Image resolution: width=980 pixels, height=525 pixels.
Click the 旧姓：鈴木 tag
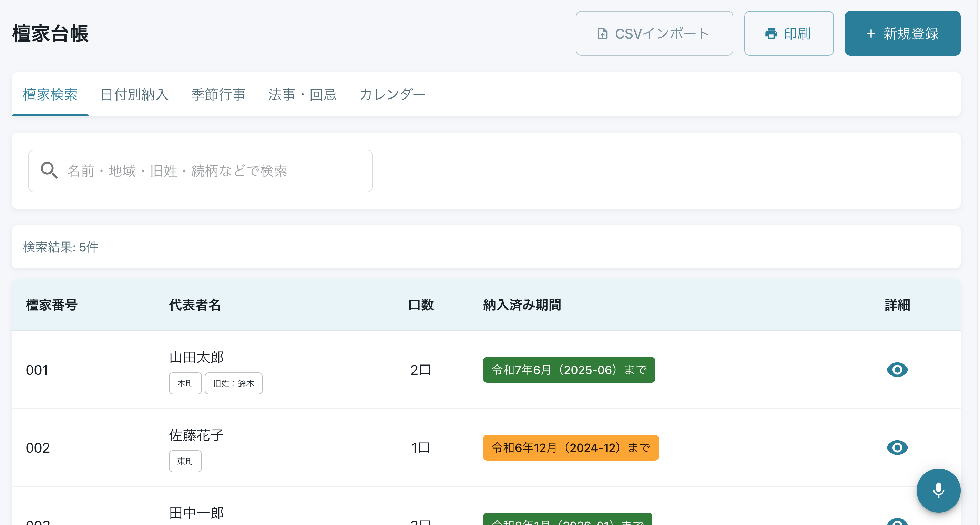tap(233, 383)
